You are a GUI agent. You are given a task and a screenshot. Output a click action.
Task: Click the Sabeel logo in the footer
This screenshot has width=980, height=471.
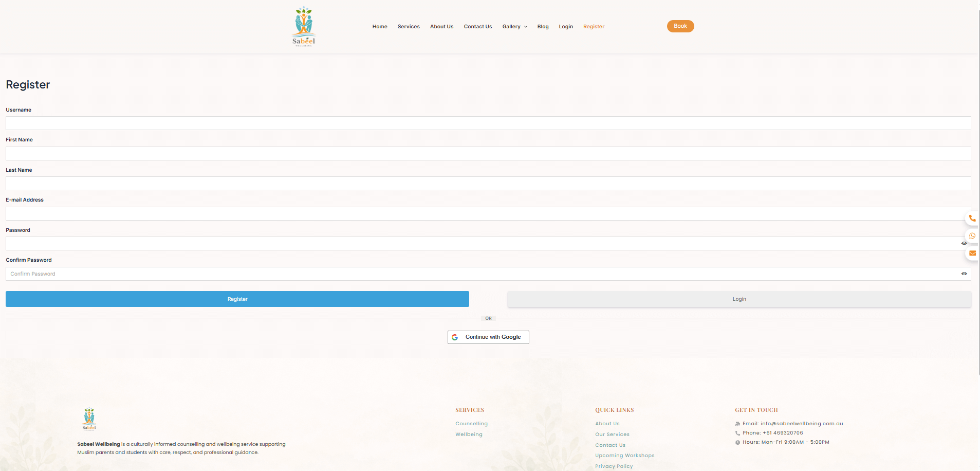coord(88,419)
